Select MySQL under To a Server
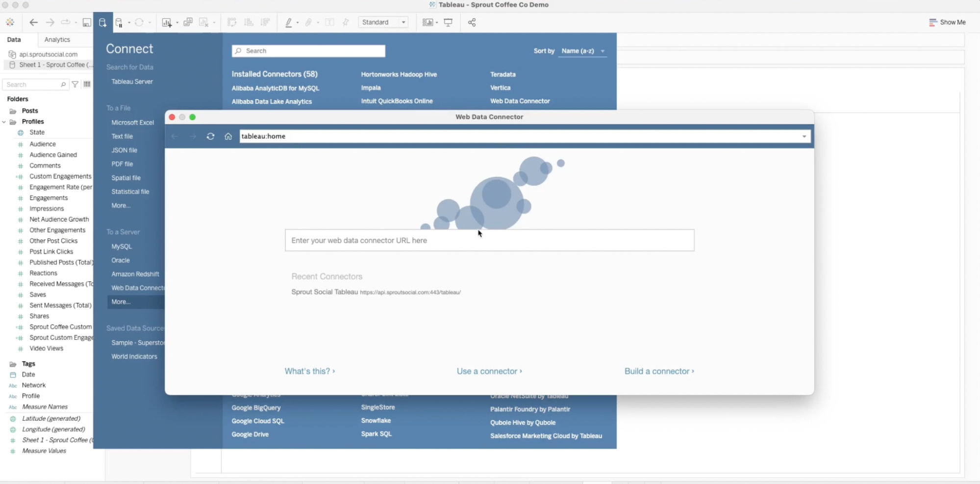 tap(122, 247)
